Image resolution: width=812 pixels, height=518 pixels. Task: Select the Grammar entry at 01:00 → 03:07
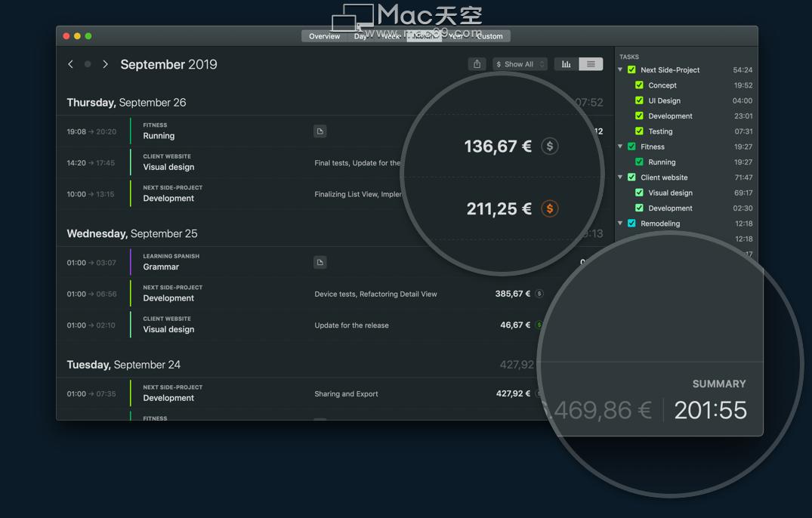point(335,262)
